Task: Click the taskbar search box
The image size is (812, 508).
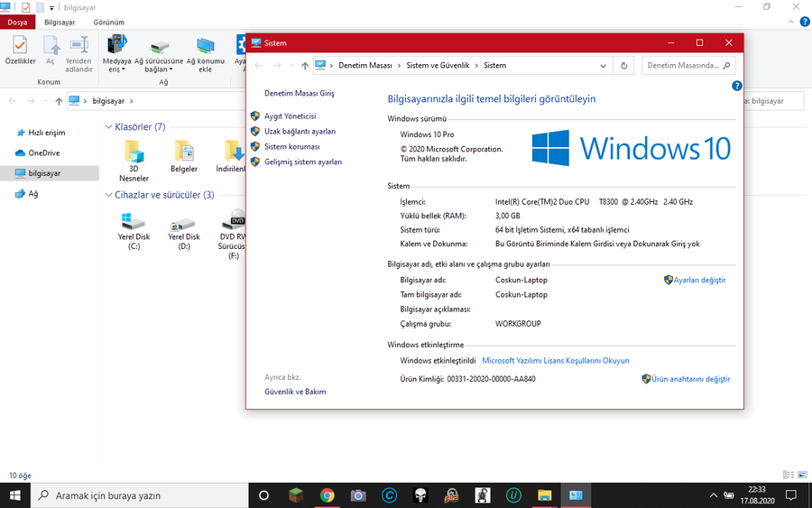Action: (x=140, y=495)
